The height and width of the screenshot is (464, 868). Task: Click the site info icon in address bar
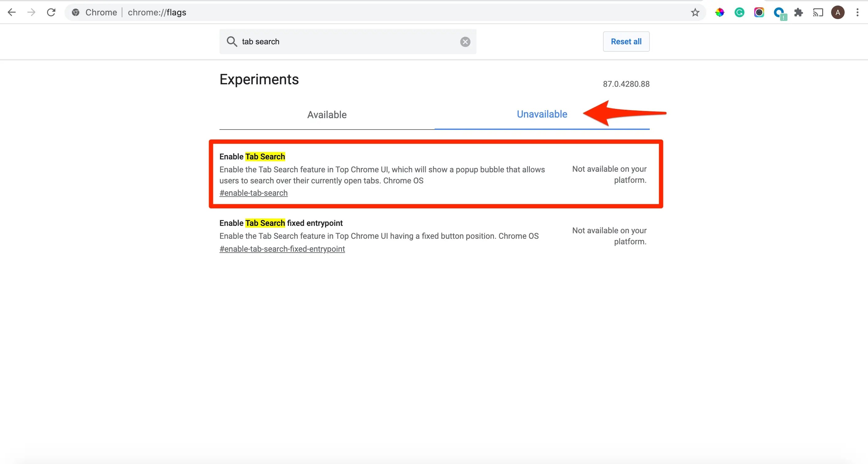(76, 13)
